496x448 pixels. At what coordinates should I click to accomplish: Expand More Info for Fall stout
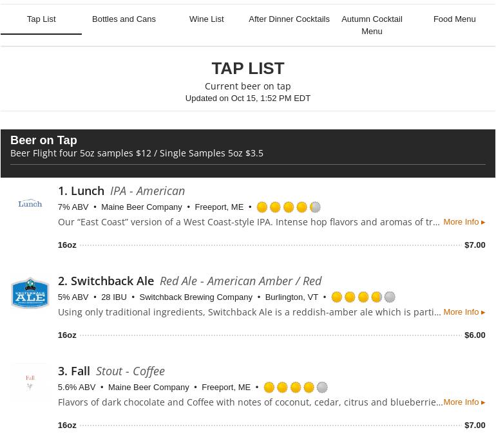pyautogui.click(x=464, y=402)
